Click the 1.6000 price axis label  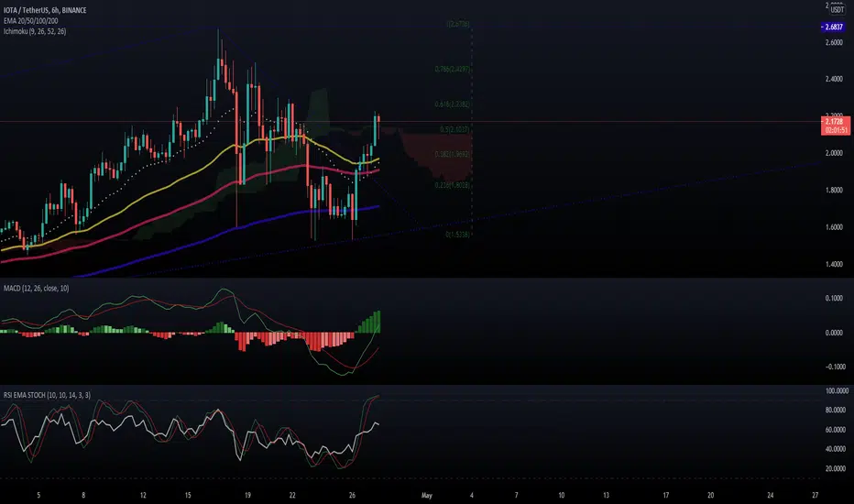pos(834,227)
